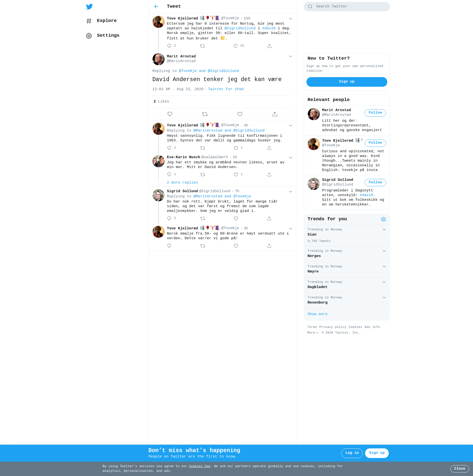Open Explore in the sidebar
The image size is (473, 476).
[106, 21]
